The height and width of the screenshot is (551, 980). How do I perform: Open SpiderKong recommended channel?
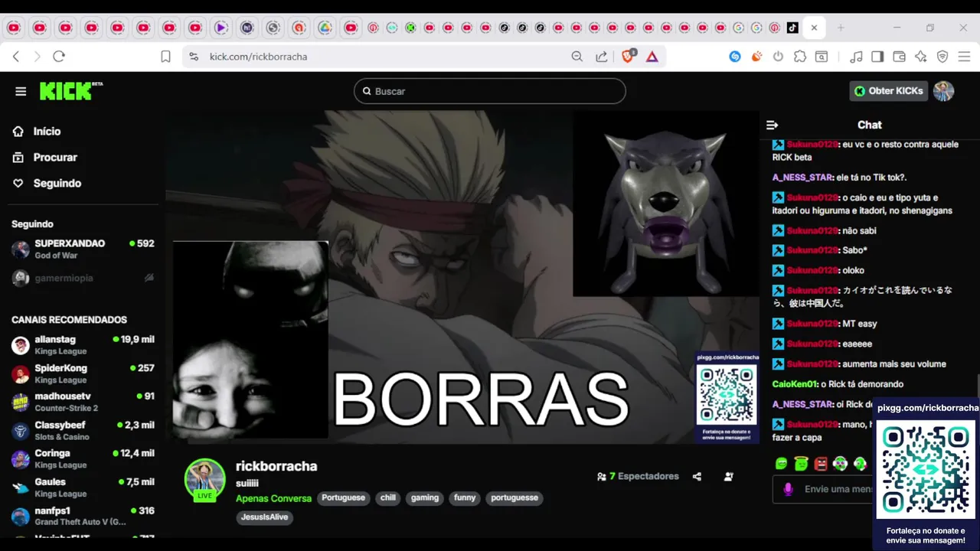(x=83, y=373)
